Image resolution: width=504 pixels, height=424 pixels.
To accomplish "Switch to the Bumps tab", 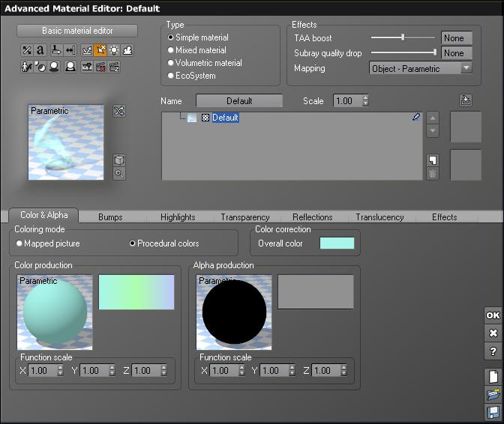I will click(x=110, y=217).
